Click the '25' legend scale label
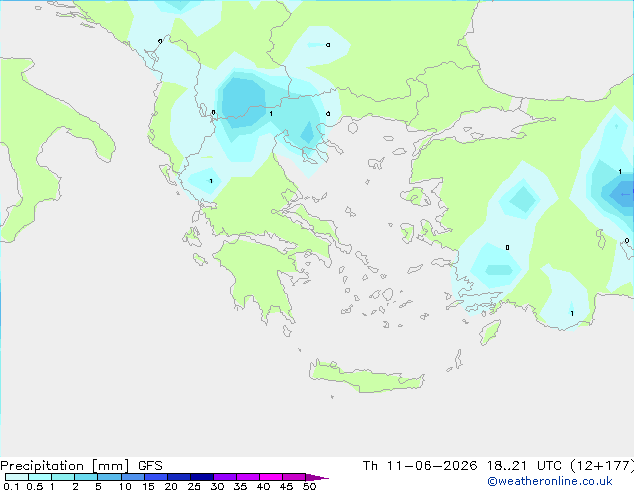Image resolution: width=634 pixels, height=490 pixels. tap(194, 486)
